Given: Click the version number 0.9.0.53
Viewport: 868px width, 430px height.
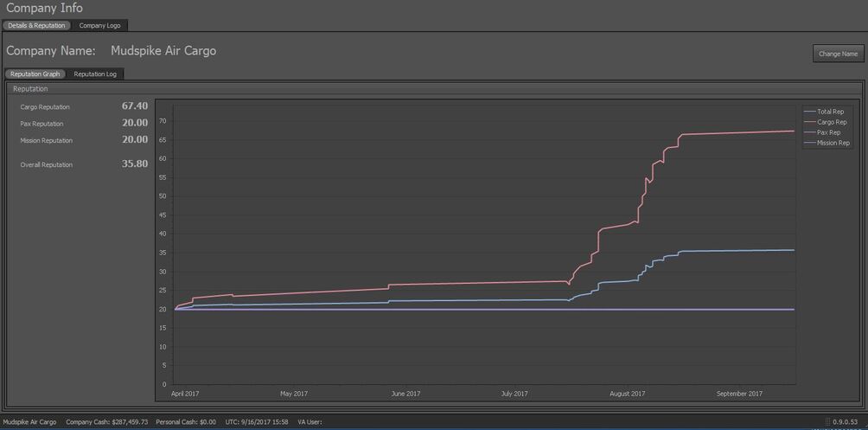Looking at the screenshot, I should (x=846, y=422).
